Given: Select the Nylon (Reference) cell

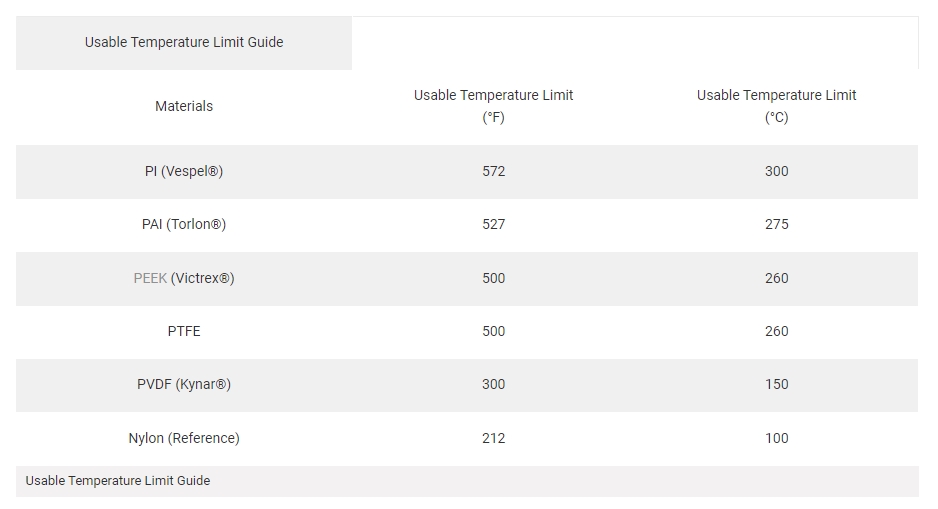Looking at the screenshot, I should [x=184, y=438].
